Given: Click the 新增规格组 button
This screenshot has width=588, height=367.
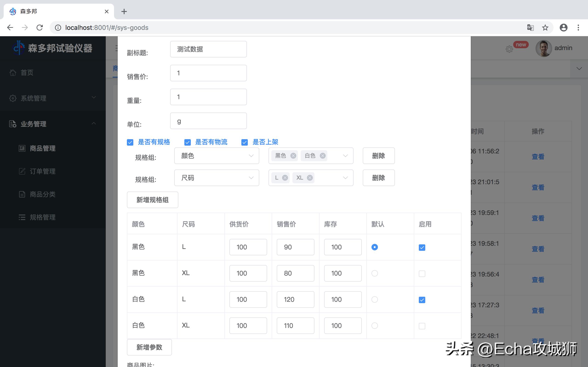Looking at the screenshot, I should click(x=152, y=200).
